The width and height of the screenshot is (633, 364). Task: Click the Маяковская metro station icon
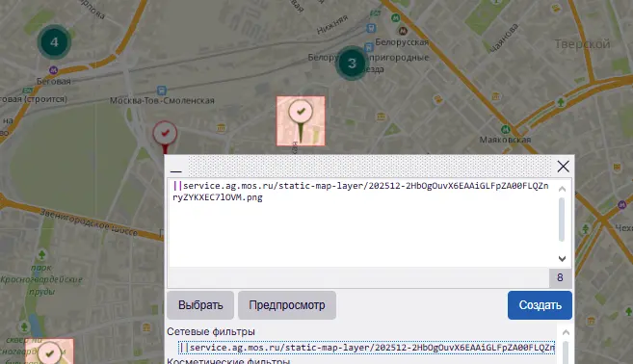tap(505, 130)
